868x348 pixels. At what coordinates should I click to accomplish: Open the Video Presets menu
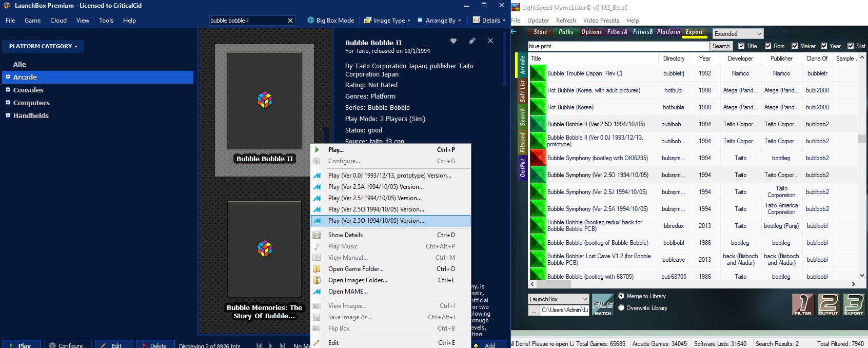tap(601, 21)
